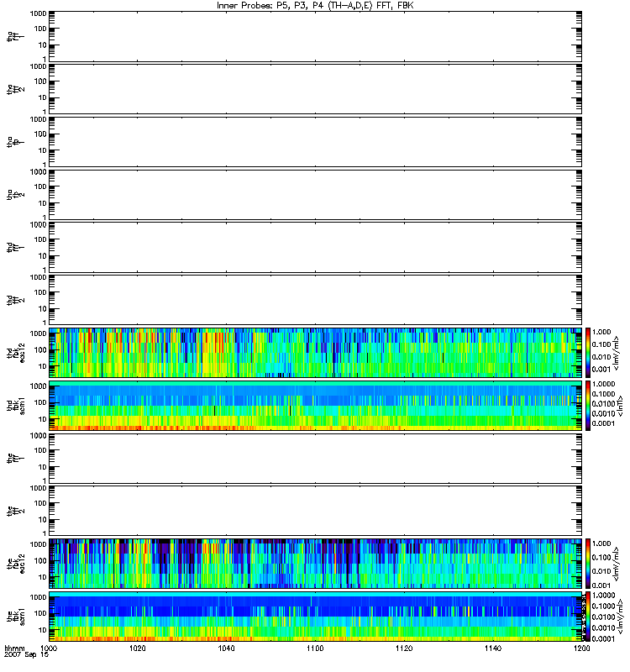Click 0.001 on the thd edc12 color scale
The image size is (630, 672).
pyautogui.click(x=601, y=370)
